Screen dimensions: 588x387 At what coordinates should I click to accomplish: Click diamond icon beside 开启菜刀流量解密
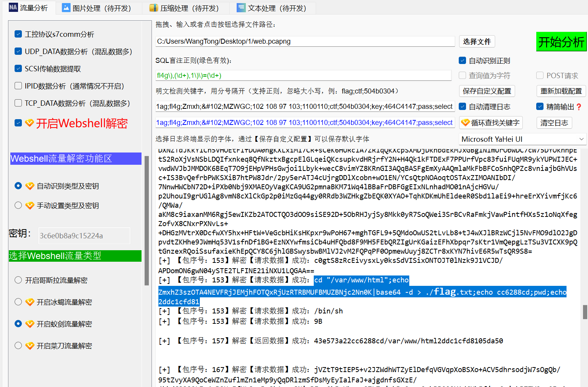click(x=30, y=346)
